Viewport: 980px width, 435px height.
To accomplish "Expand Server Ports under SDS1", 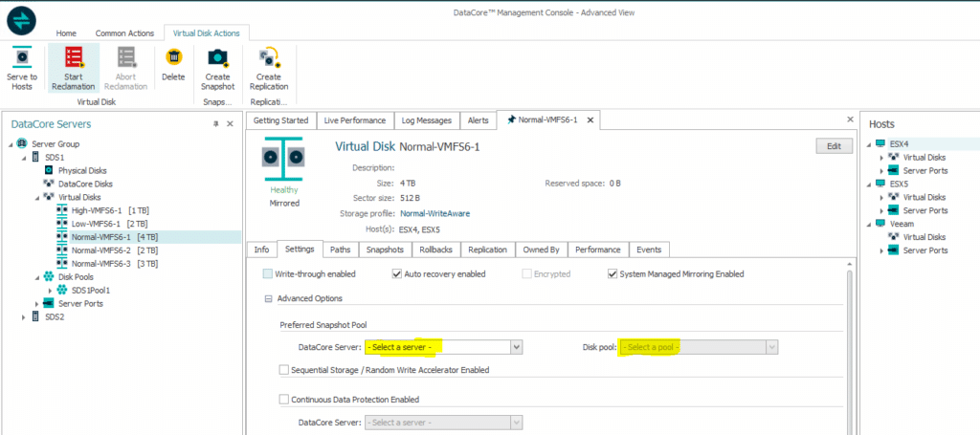I will (x=37, y=304).
